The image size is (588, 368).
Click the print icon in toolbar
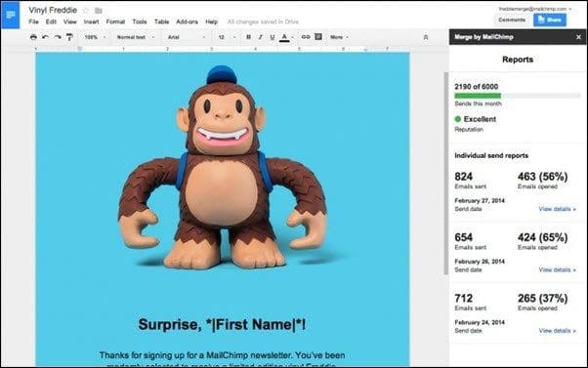click(33, 37)
